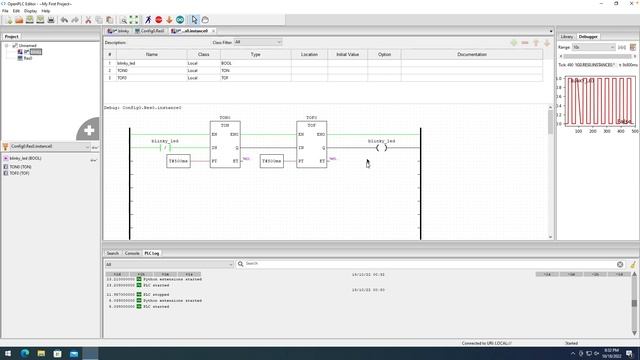Screen dimensions: 640x360
Task: Click the Print toolbar icon
Action: [x=51, y=20]
